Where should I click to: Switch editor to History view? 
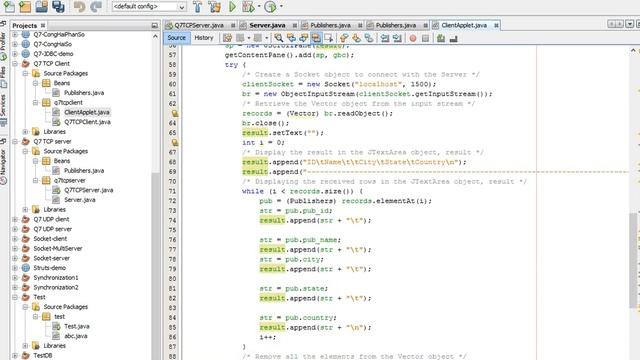(x=204, y=38)
